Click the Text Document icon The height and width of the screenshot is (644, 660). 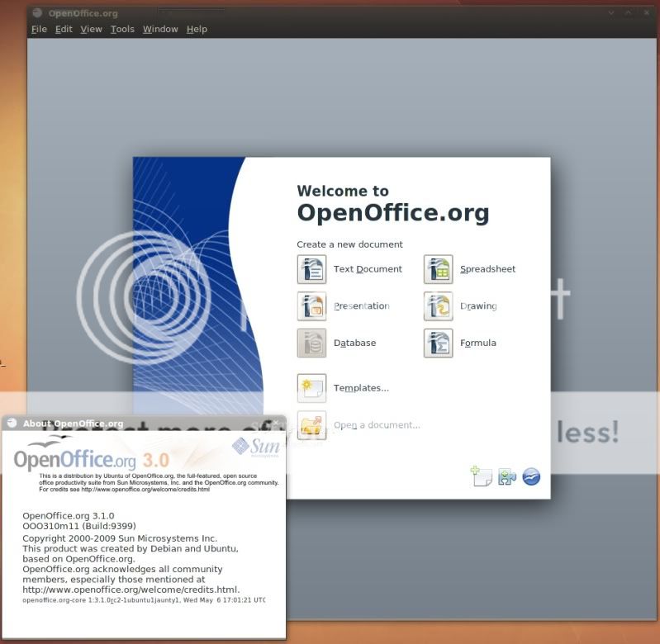(311, 269)
